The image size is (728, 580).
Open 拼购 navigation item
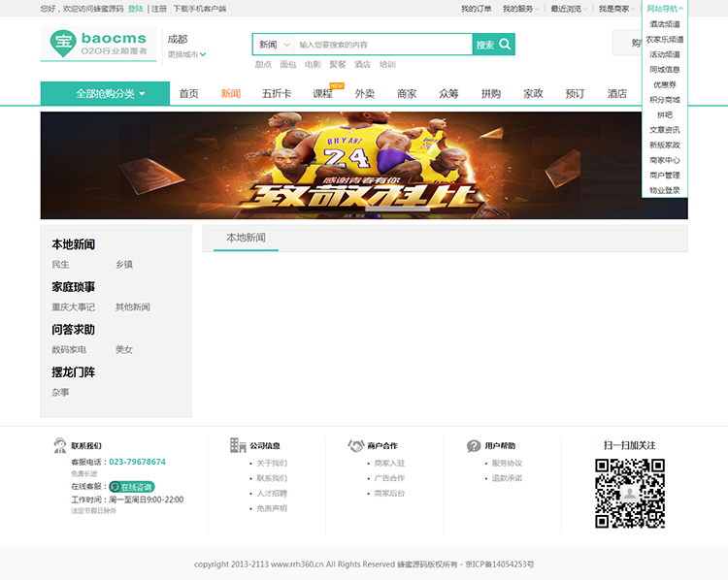tap(491, 94)
